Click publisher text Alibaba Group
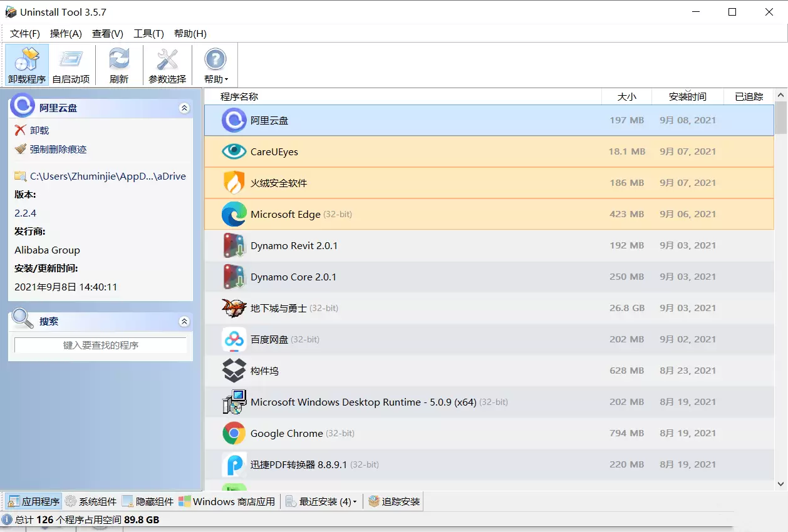 pyautogui.click(x=47, y=250)
